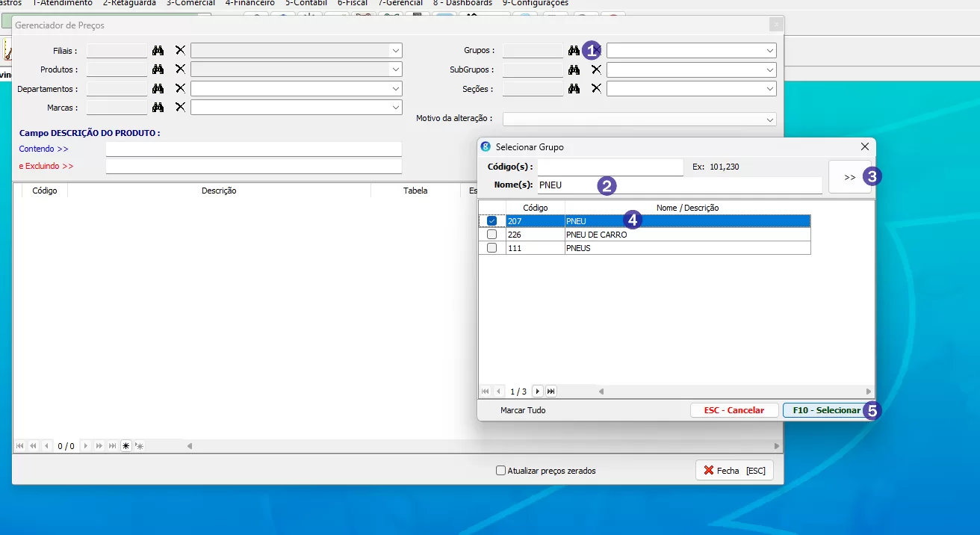Go to next page in group list

[538, 392]
